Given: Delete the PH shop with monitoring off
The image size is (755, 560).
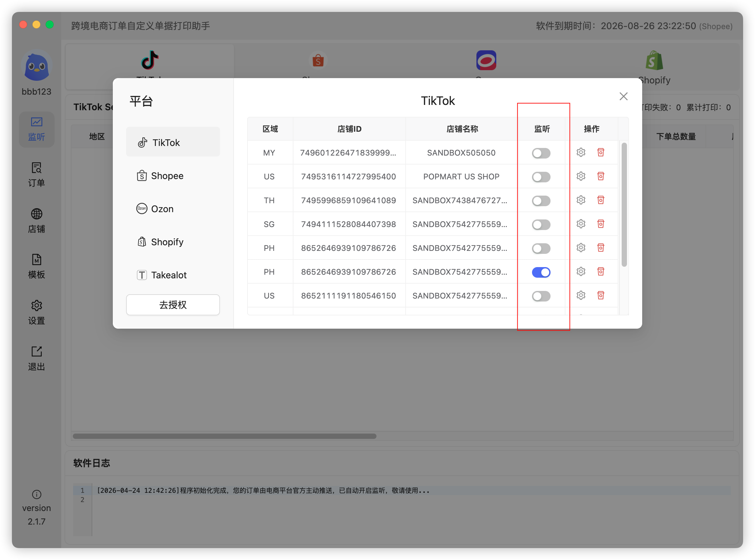Looking at the screenshot, I should point(600,248).
